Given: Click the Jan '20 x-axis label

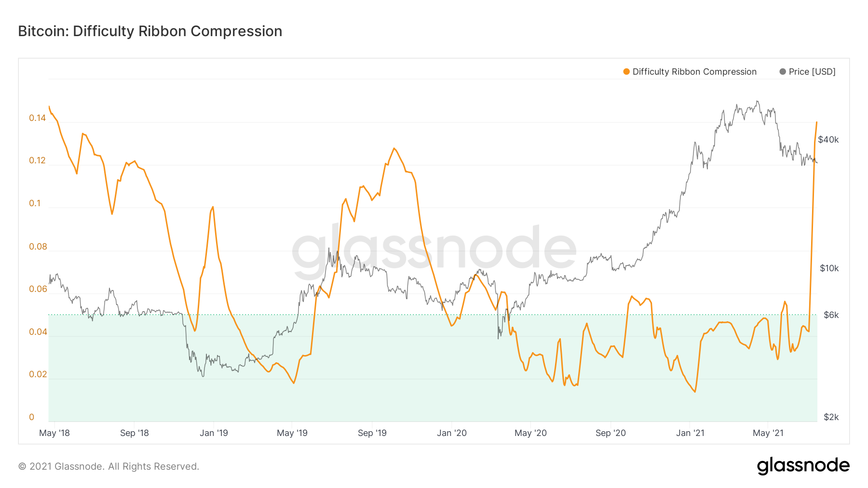Looking at the screenshot, I should (x=452, y=433).
